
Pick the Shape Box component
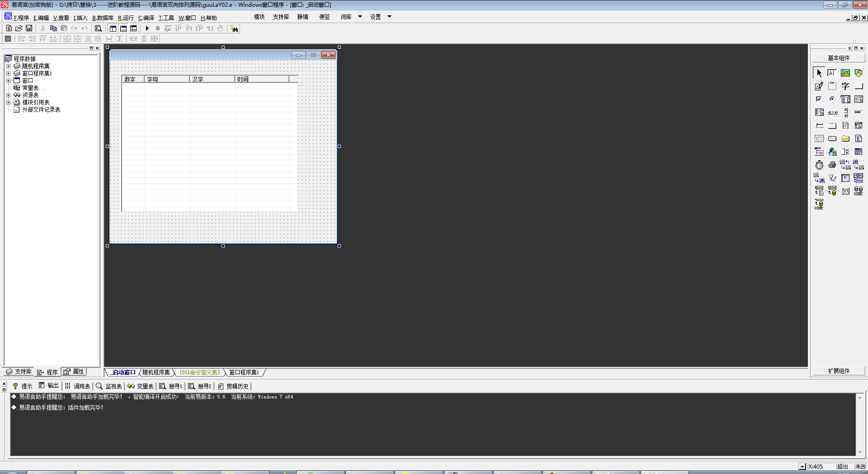click(859, 73)
